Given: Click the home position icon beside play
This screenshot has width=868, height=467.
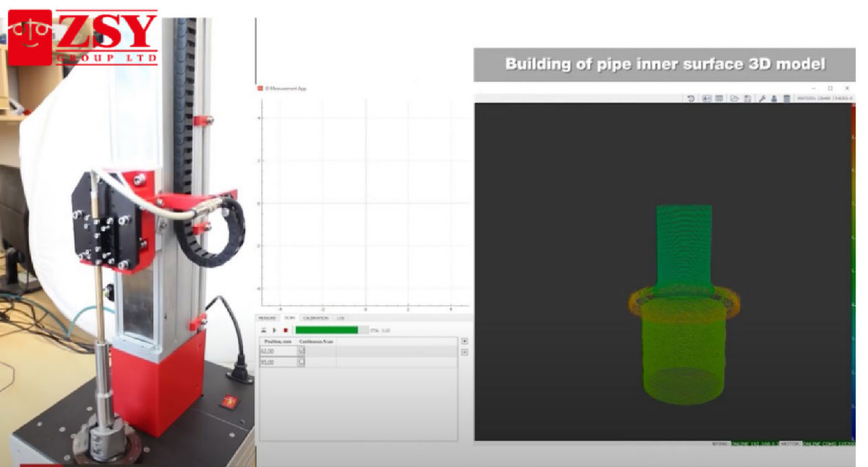Looking at the screenshot, I should [264, 330].
